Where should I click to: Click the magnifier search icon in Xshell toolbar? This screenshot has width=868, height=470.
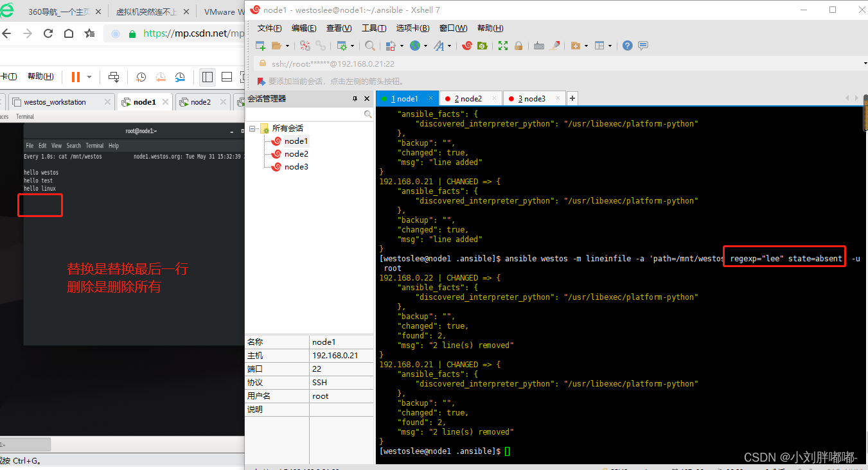[x=370, y=46]
